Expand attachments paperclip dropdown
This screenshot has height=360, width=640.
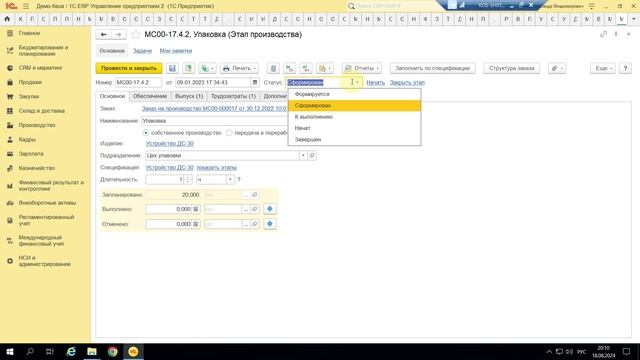pos(557,68)
